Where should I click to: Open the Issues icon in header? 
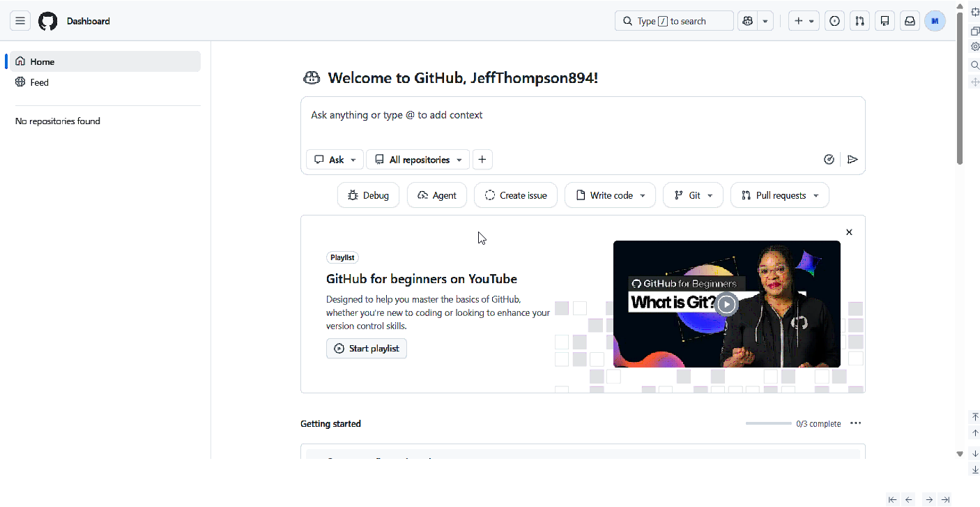coord(834,21)
